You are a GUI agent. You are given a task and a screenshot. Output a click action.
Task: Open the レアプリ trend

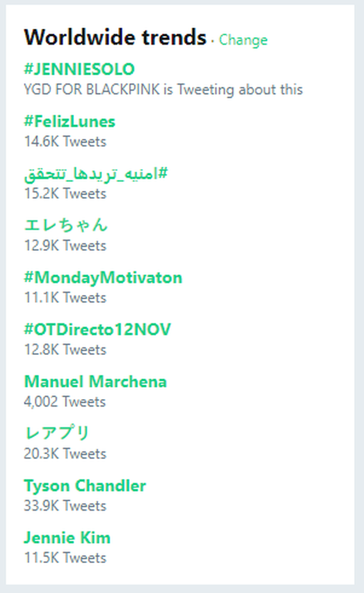point(56,433)
